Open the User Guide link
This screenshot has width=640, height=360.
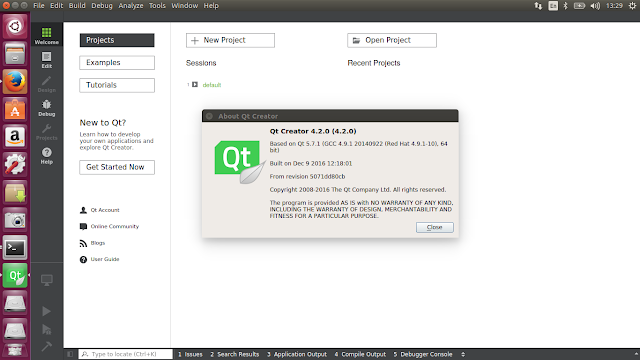pos(105,260)
